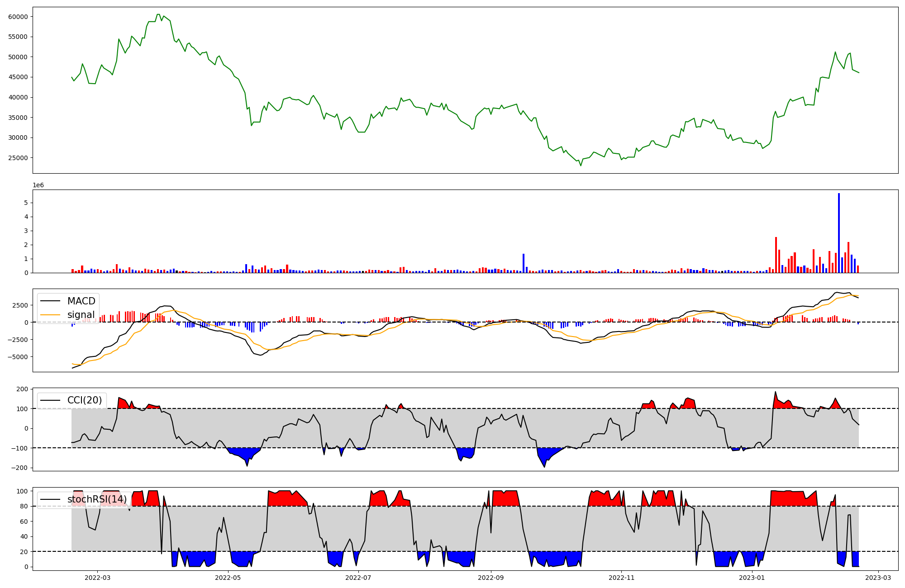Click the 2022-03 x-axis date label
The width and height of the screenshot is (905, 588).
(x=97, y=578)
